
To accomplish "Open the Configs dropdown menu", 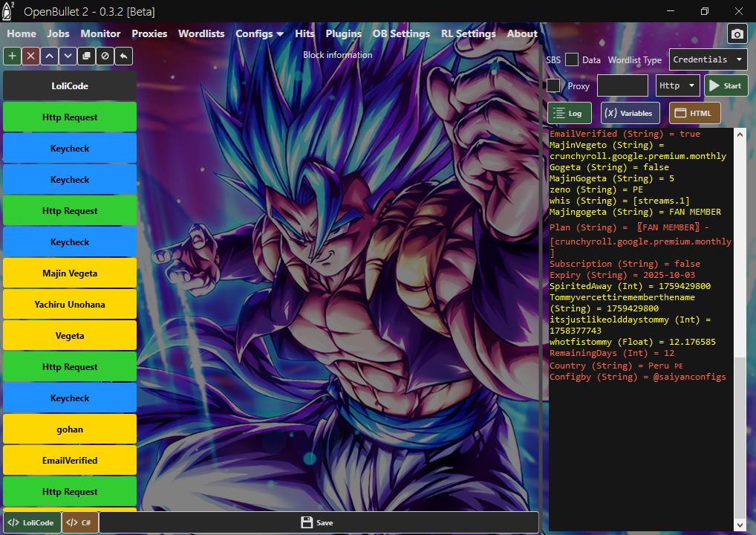I will (x=259, y=33).
